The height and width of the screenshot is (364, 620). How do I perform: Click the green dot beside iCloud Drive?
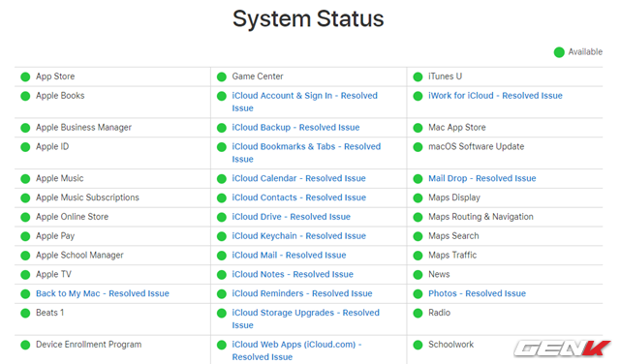click(222, 217)
